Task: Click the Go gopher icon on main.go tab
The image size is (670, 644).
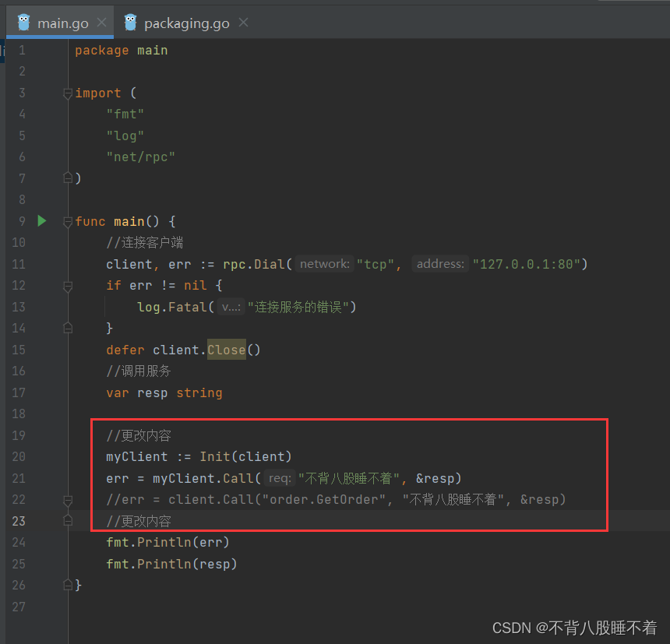Action: pos(23,23)
